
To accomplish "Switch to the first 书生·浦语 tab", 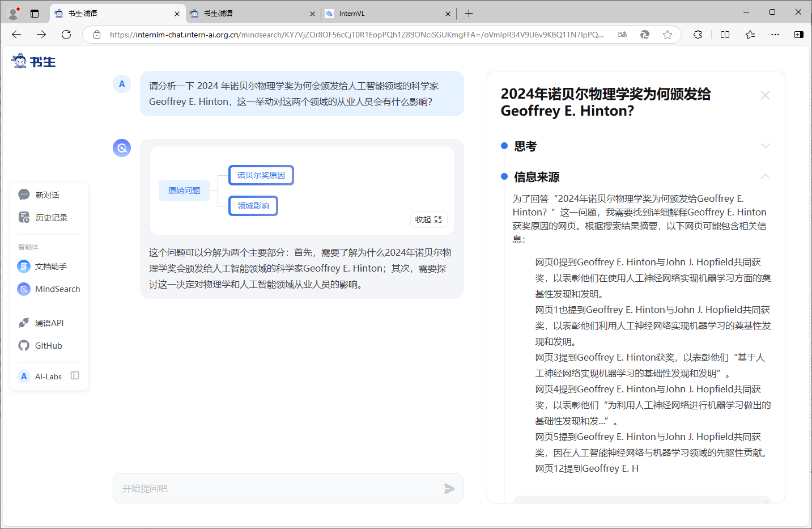I will click(117, 14).
